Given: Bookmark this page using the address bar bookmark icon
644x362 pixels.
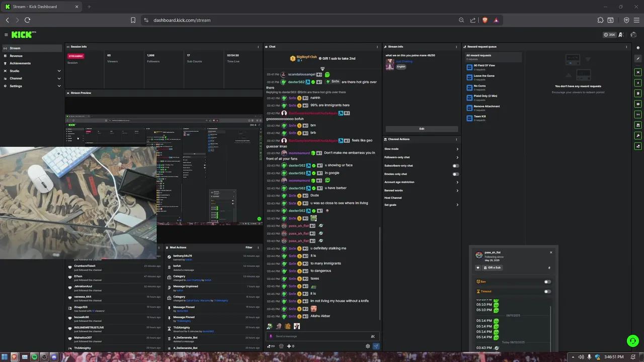Looking at the screenshot, I should click(133, 20).
